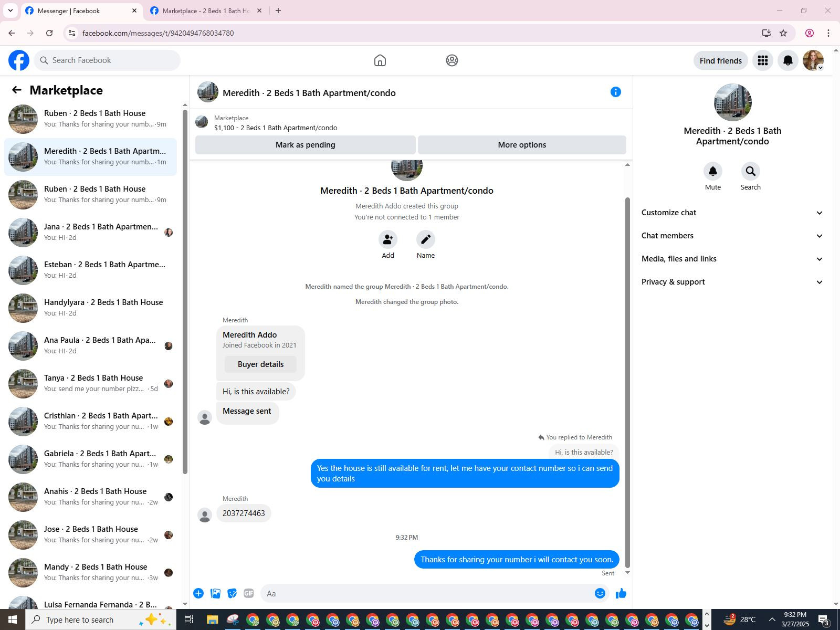840x630 pixels.
Task: Reload the page with browser refresh icon
Action: pos(49,33)
